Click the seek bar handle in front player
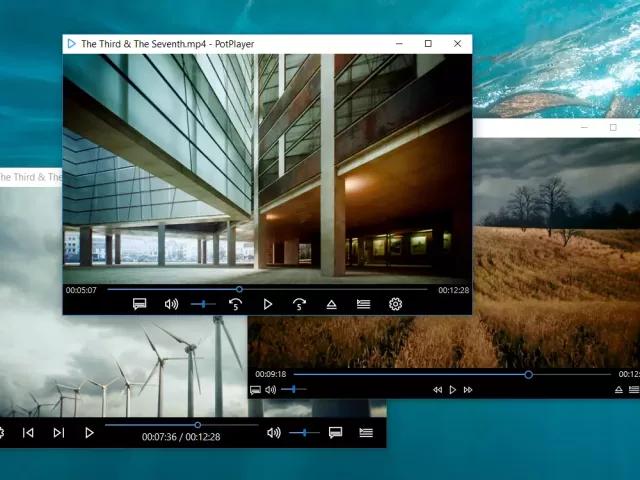 click(x=239, y=289)
